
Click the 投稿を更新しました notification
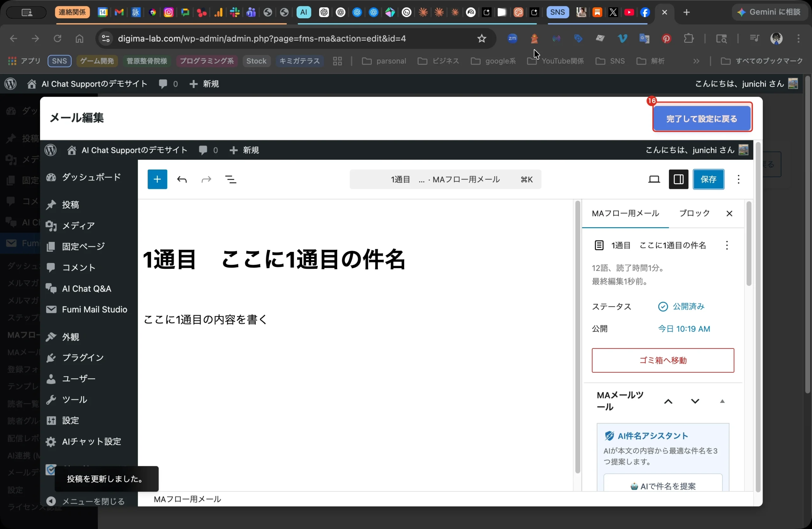point(107,479)
